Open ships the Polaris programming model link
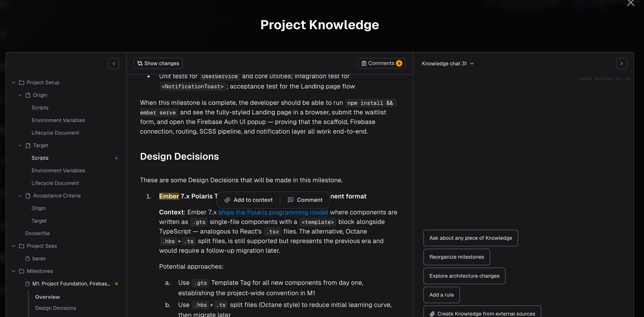Image resolution: width=644 pixels, height=317 pixels. pos(273,212)
